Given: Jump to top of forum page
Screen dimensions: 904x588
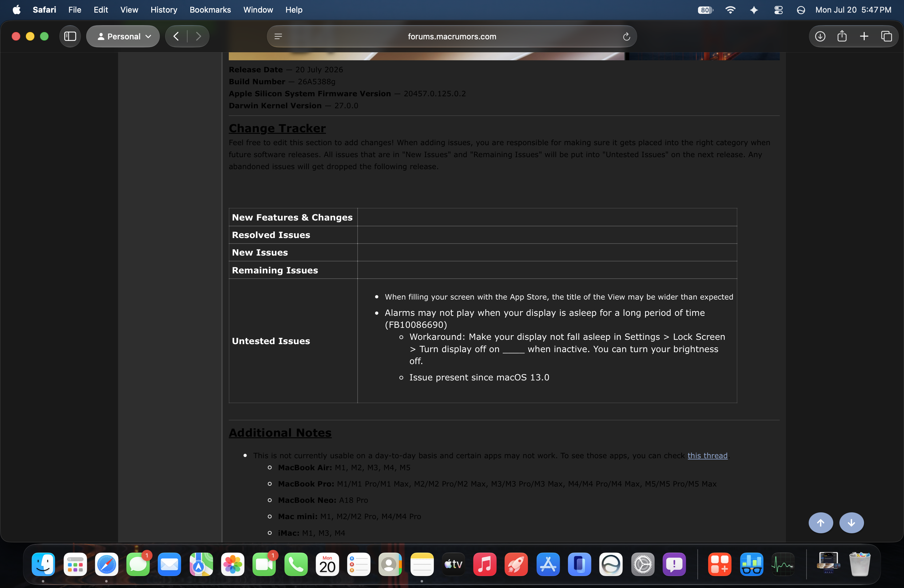Looking at the screenshot, I should point(821,523).
